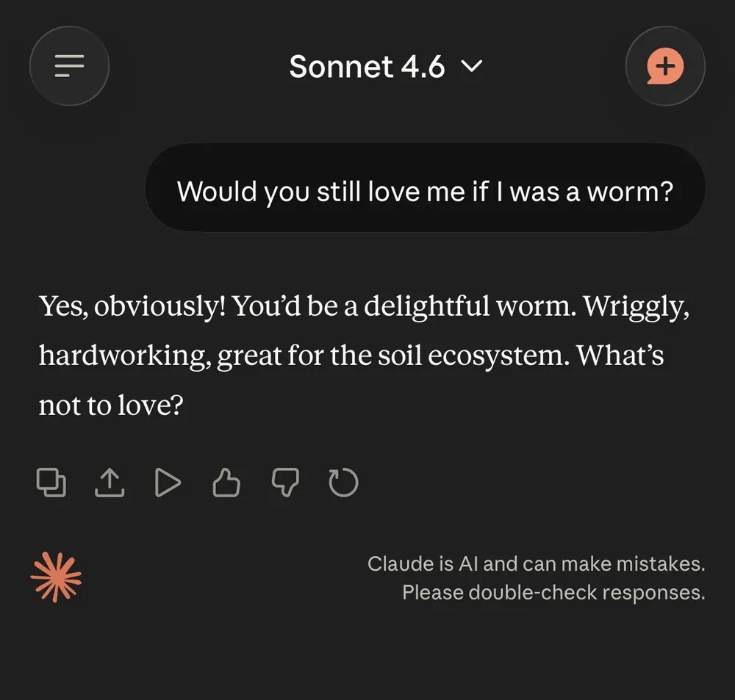Click the orange Claude starburst logo
Image resolution: width=735 pixels, height=700 pixels.
tap(56, 577)
